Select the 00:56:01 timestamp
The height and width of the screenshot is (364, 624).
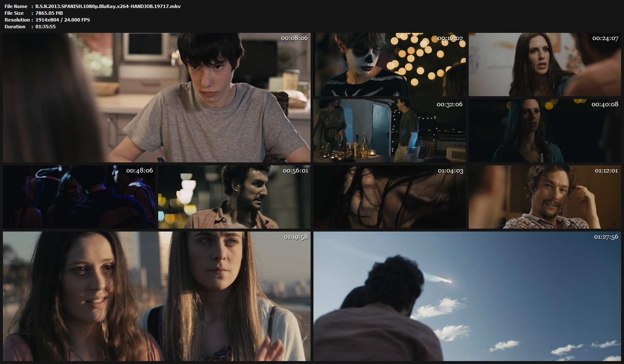295,170
